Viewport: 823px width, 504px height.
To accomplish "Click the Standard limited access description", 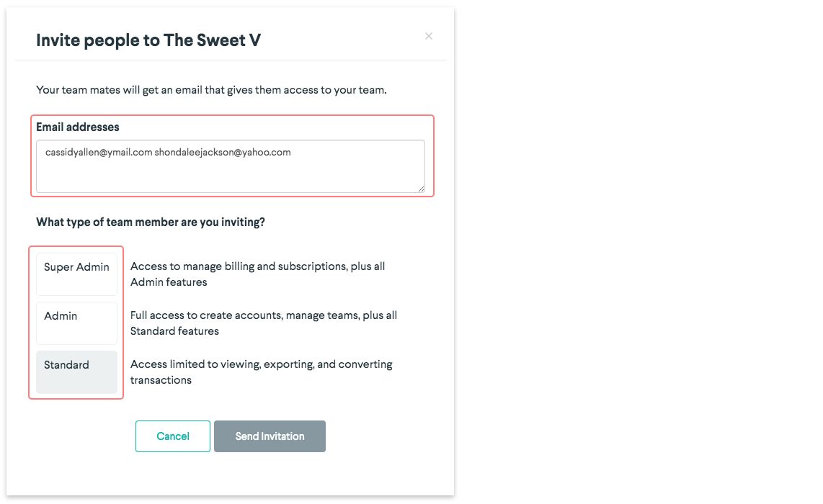I will [261, 364].
